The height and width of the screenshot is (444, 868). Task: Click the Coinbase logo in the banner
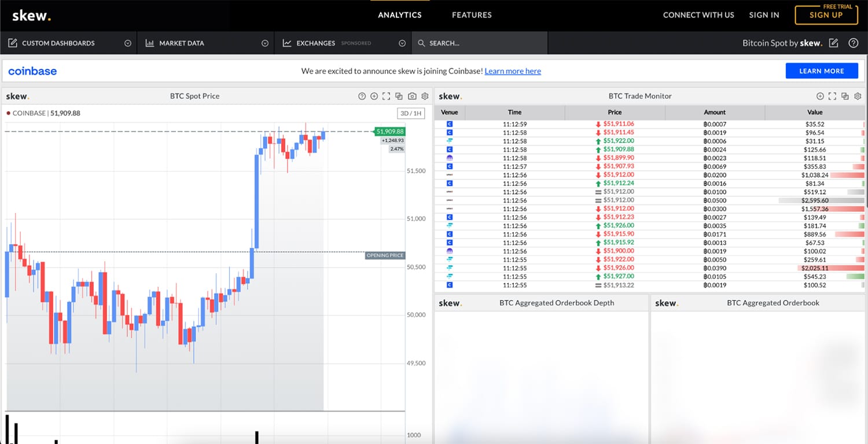[x=32, y=71]
